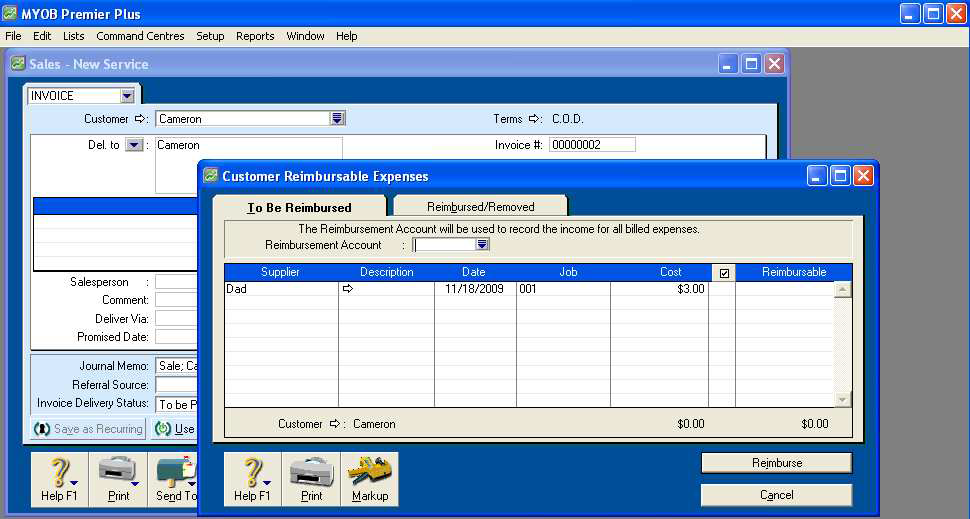The image size is (970, 519).
Task: Open the Command Centres menu
Action: 140,36
